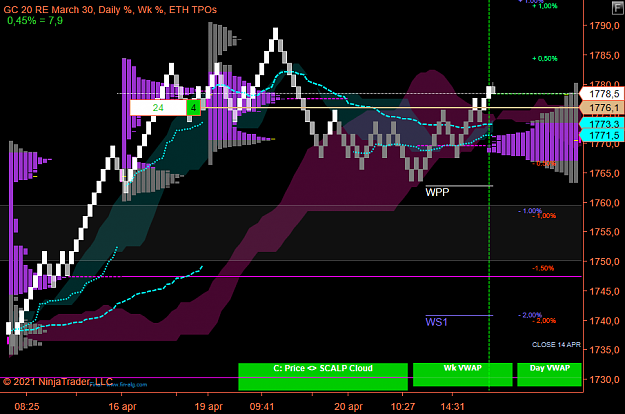
Task: Click the WS1 pivot label
Action: (436, 322)
